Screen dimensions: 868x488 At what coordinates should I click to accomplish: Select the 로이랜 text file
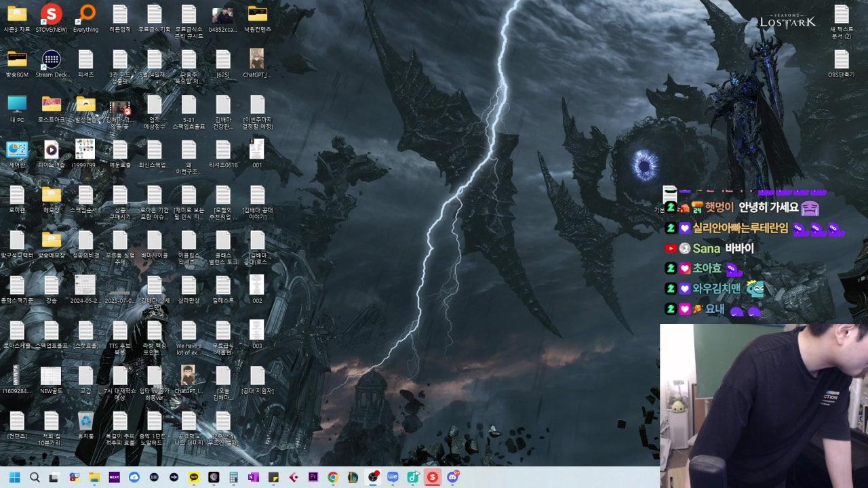[x=17, y=199]
